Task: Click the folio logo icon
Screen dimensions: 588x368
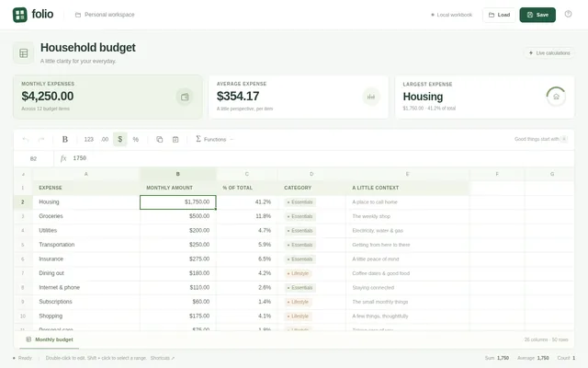Action: 20,15
